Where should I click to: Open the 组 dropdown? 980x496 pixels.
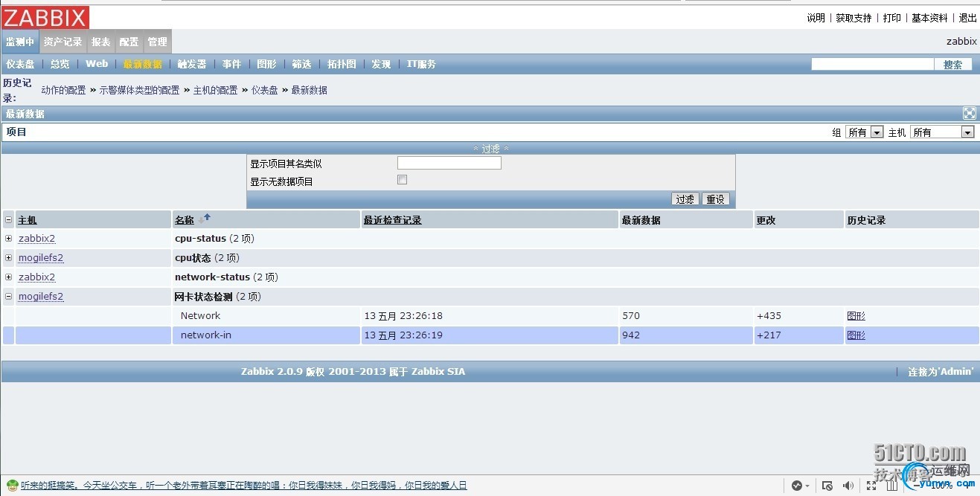865,132
